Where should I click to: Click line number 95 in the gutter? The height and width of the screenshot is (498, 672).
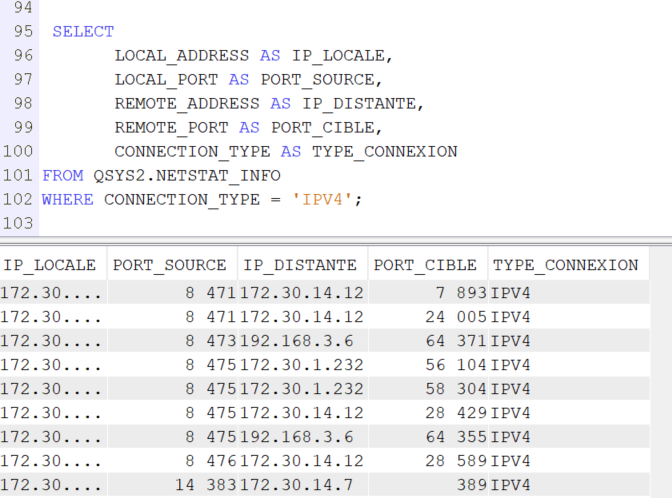pos(23,31)
